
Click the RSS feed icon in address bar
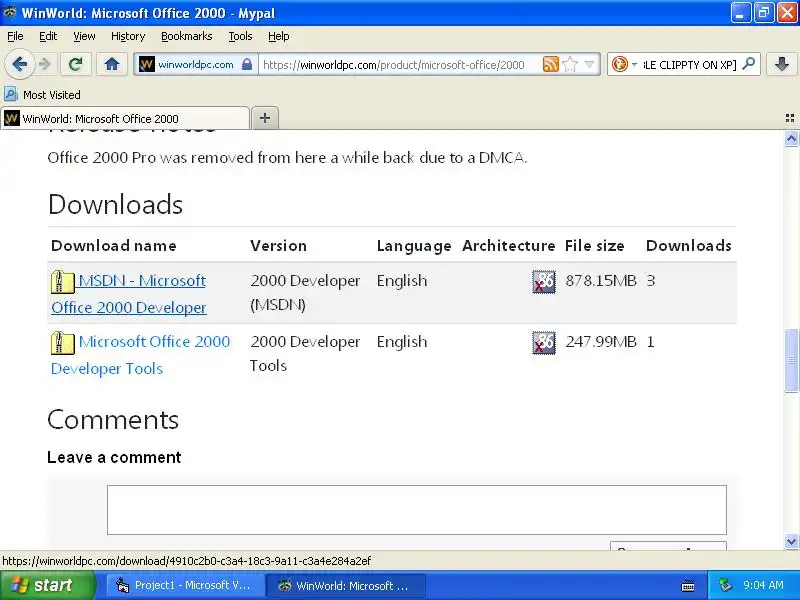(x=551, y=64)
